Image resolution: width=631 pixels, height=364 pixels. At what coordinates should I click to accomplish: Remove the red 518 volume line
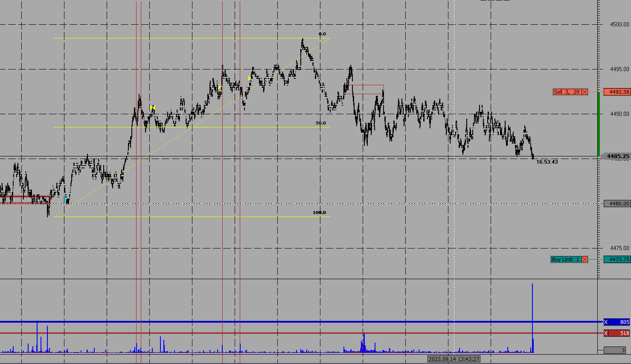tap(606, 333)
